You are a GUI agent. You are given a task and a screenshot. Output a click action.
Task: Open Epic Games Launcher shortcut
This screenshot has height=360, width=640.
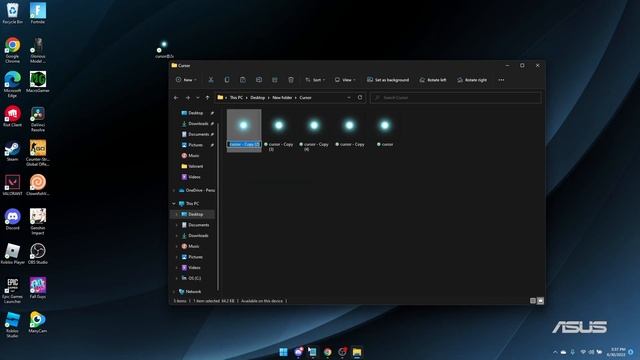pos(12,291)
